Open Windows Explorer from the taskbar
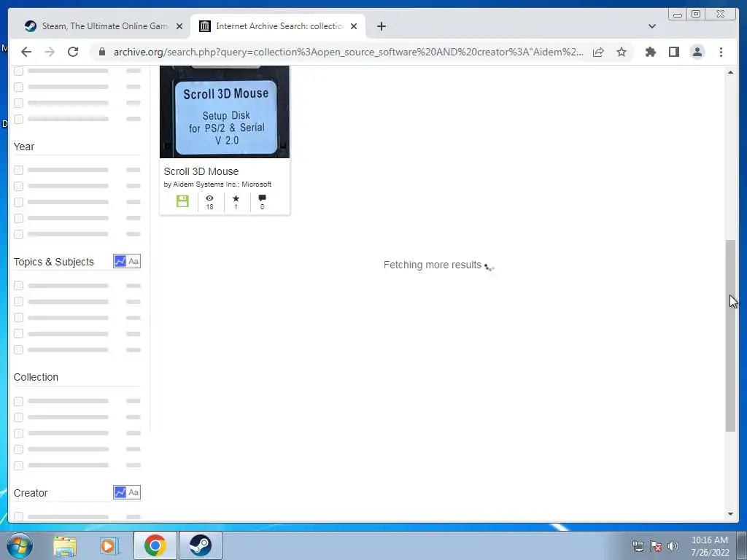Screen dimensions: 747x560 point(65,545)
